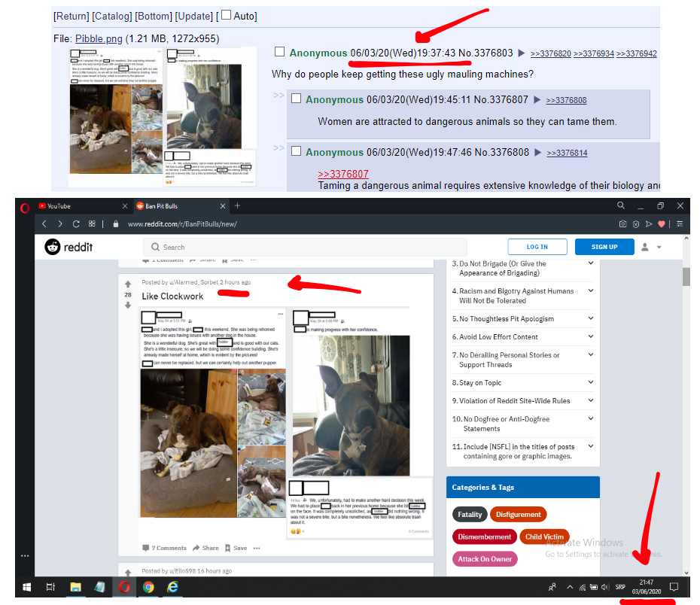Check the box for post No.3376803
Screen dimensions: 700x605
click(279, 52)
